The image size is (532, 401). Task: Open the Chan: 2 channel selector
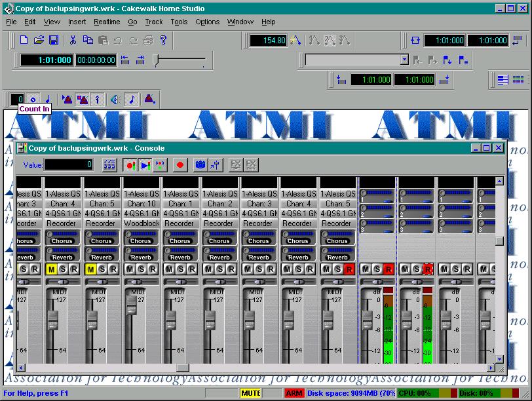click(220, 204)
